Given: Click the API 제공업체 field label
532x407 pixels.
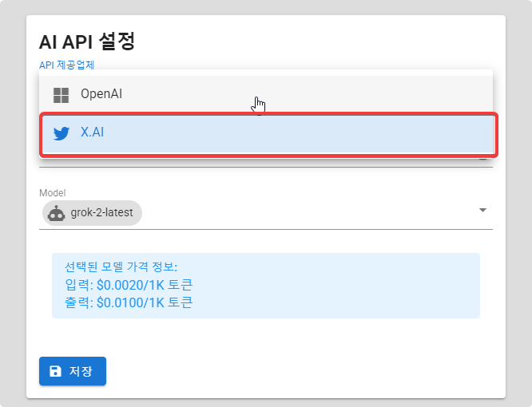Looking at the screenshot, I should click(67, 65).
